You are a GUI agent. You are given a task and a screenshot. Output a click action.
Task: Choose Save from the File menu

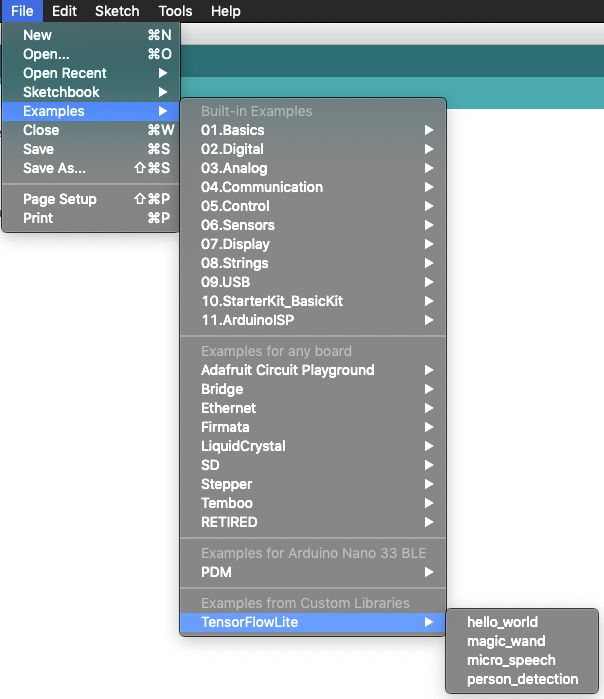pyautogui.click(x=90, y=149)
